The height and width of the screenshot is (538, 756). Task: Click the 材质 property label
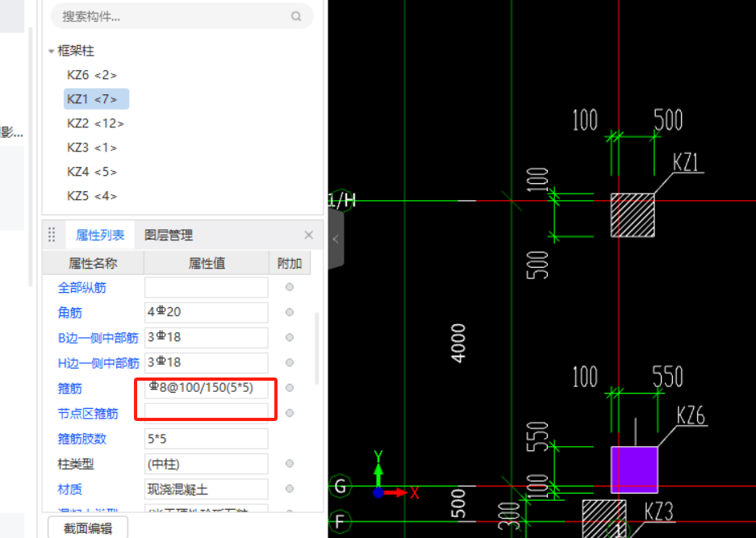tap(70, 490)
